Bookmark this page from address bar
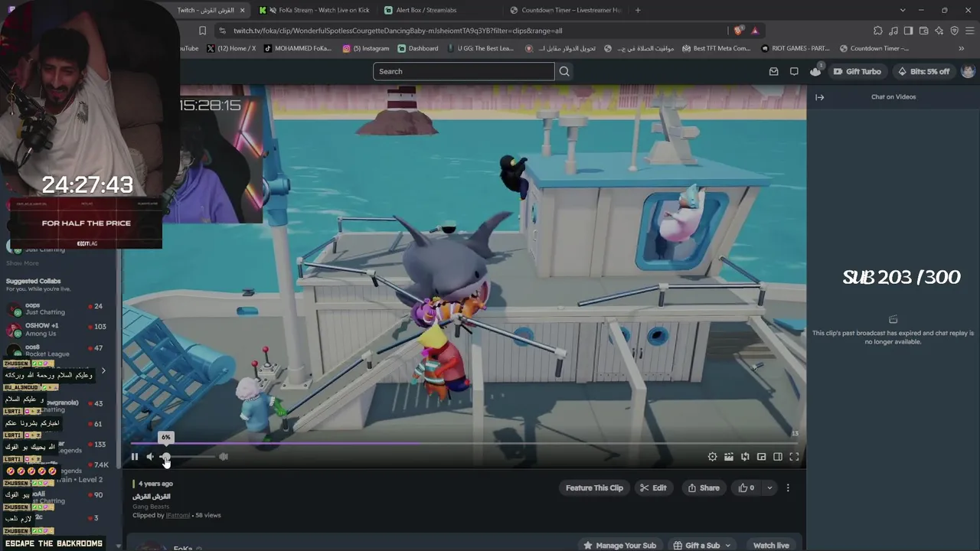The width and height of the screenshot is (980, 551). point(202,31)
